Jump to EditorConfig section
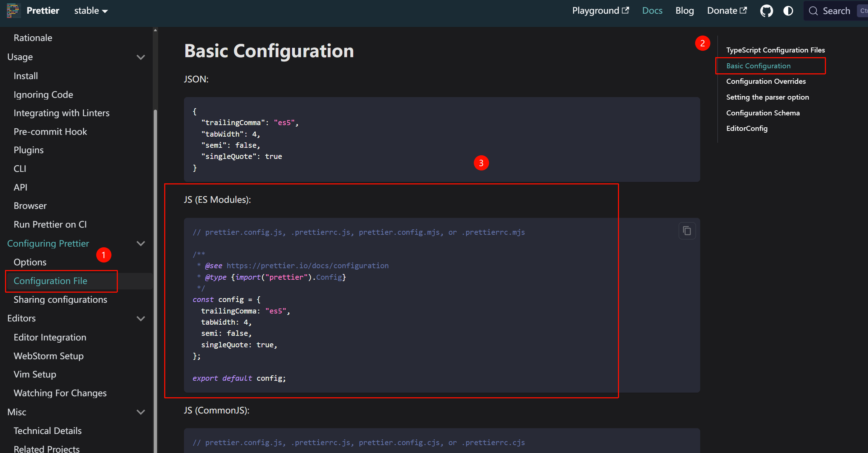 pyautogui.click(x=747, y=128)
